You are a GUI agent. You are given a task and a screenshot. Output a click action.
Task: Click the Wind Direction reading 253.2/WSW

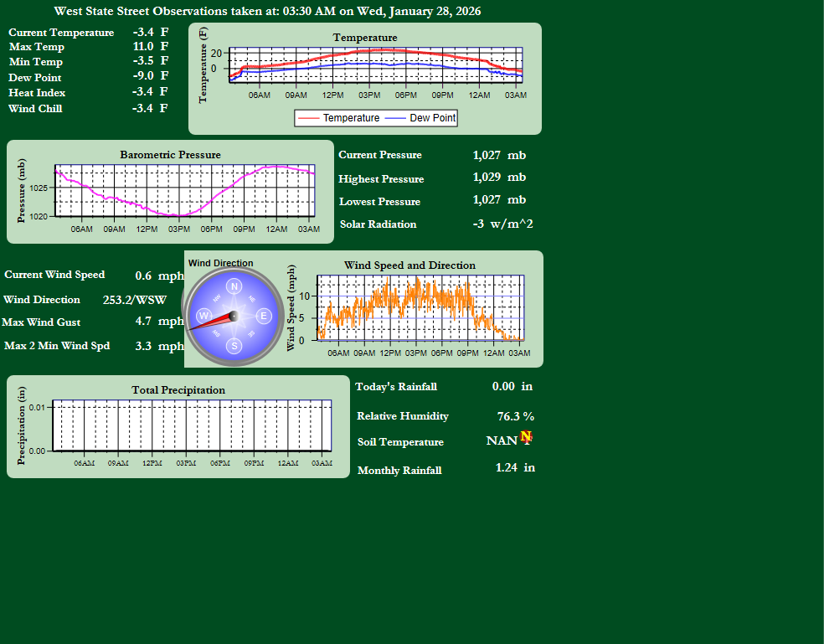134,300
